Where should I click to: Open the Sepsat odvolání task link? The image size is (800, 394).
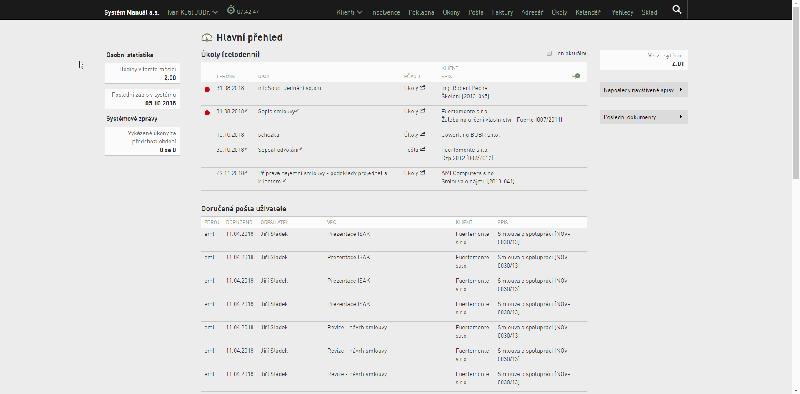tap(281, 150)
